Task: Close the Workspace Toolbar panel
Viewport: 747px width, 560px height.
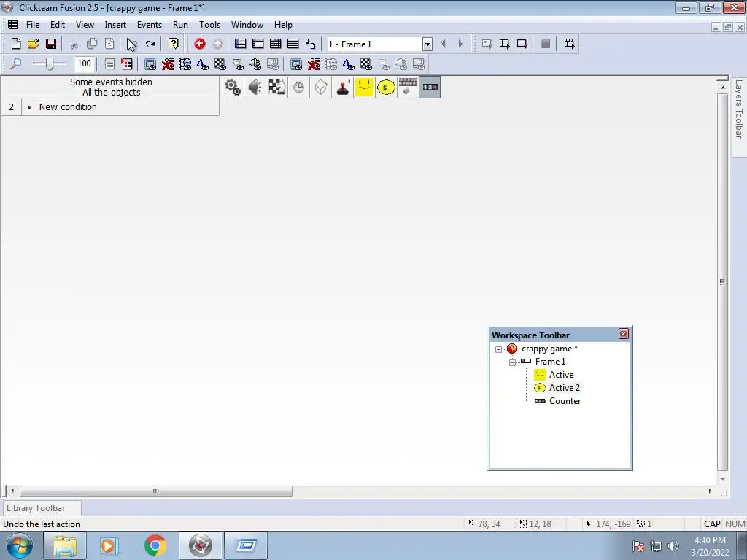Action: (624, 334)
